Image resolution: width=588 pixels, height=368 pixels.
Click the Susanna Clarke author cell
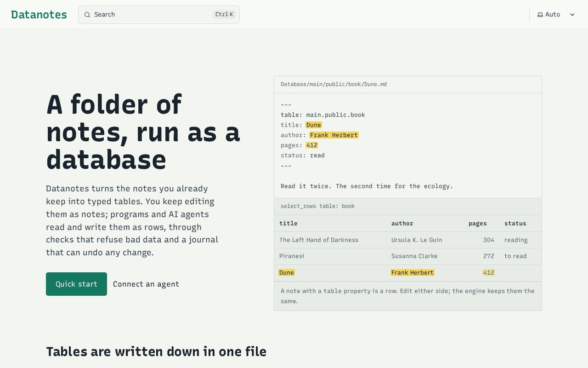414,256
